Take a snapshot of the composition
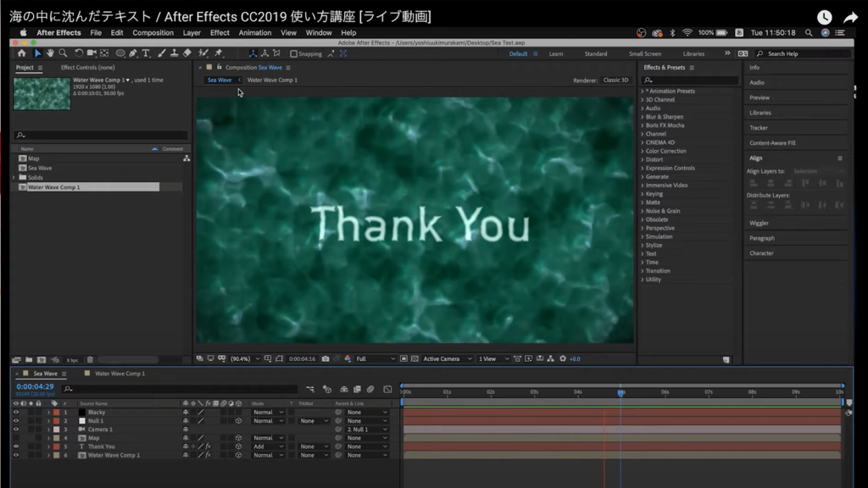 click(326, 358)
